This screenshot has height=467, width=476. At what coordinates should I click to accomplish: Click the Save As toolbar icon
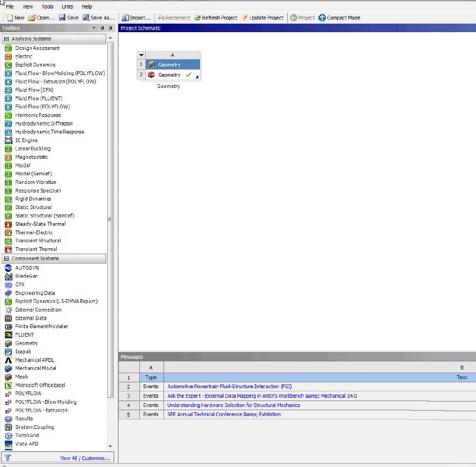pos(86,17)
